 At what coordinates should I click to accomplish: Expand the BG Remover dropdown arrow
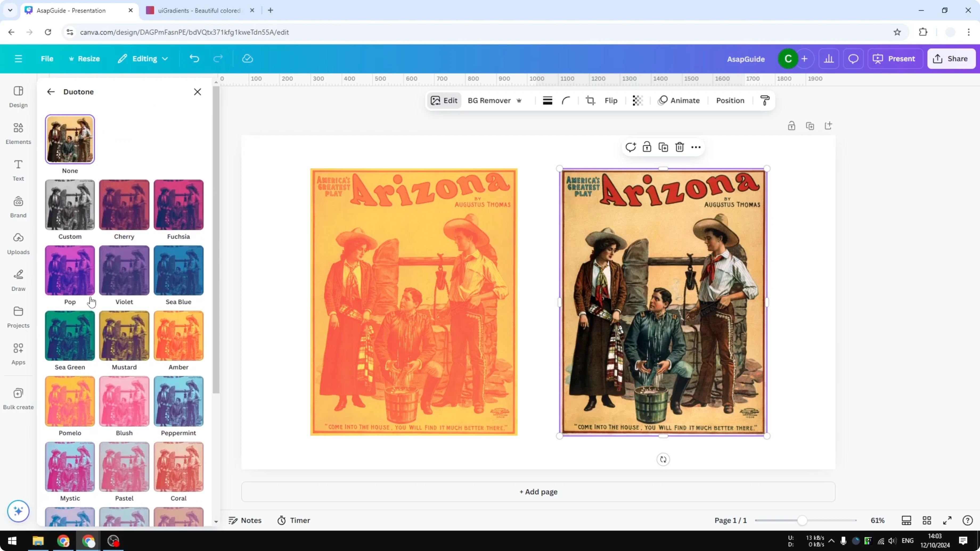coord(520,100)
